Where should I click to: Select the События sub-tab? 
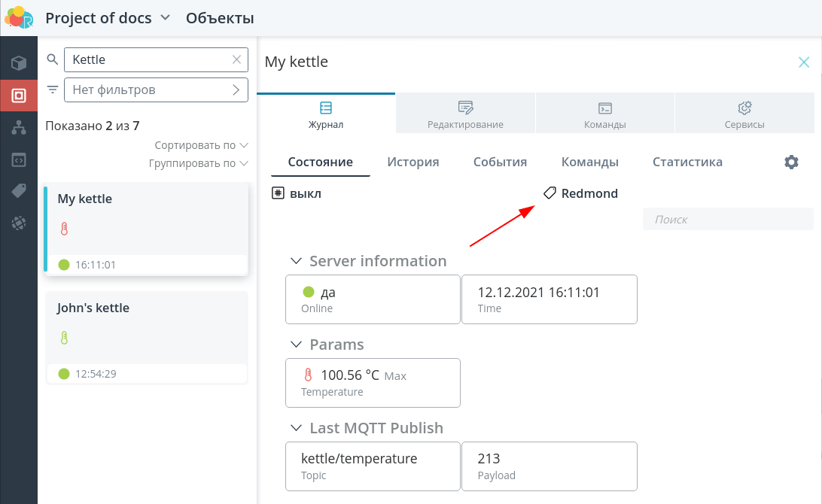[500, 162]
